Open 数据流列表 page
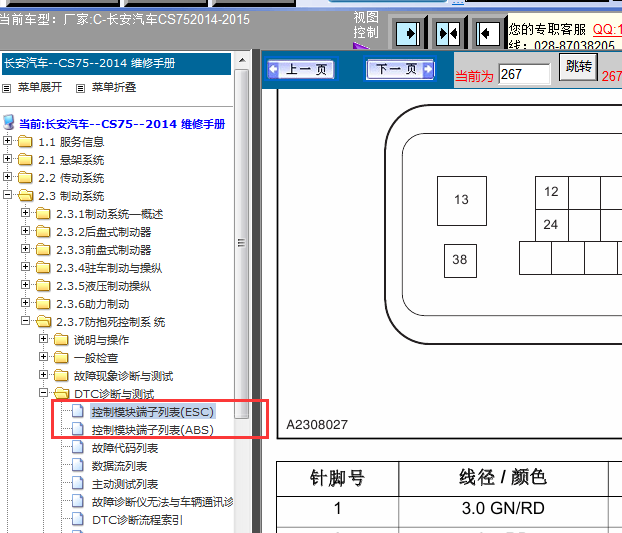622x533 pixels. [119, 466]
